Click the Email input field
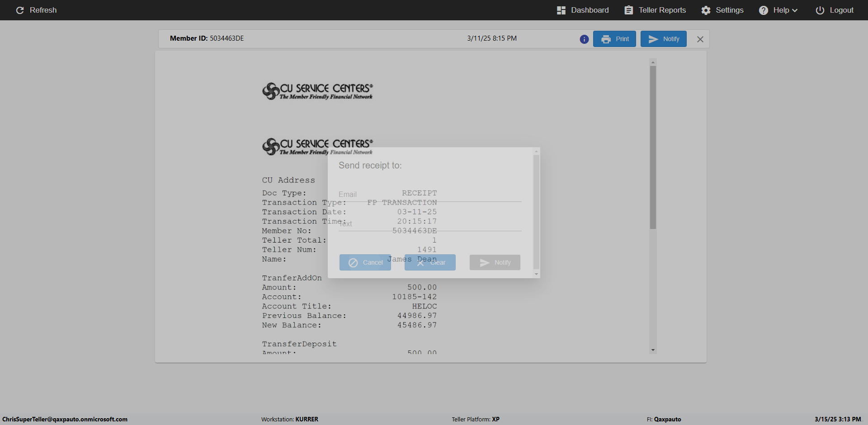Viewport: 868px width, 425px height. point(430,195)
